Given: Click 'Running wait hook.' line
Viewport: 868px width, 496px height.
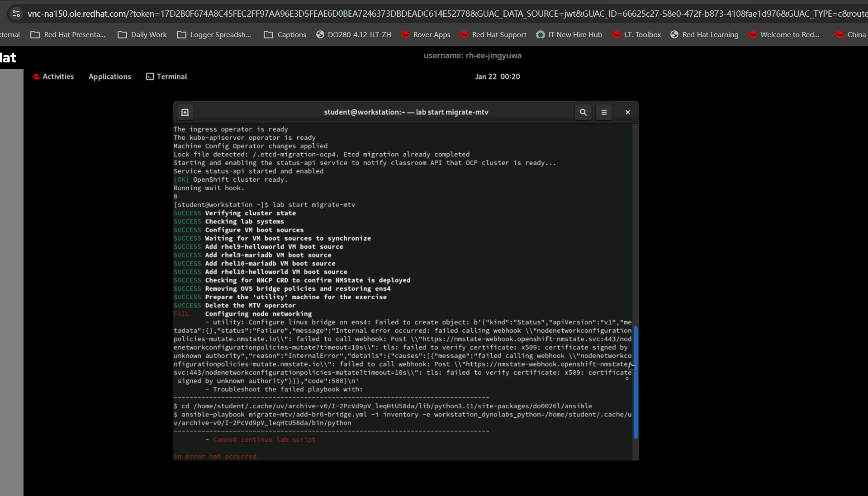Looking at the screenshot, I should click(209, 188).
